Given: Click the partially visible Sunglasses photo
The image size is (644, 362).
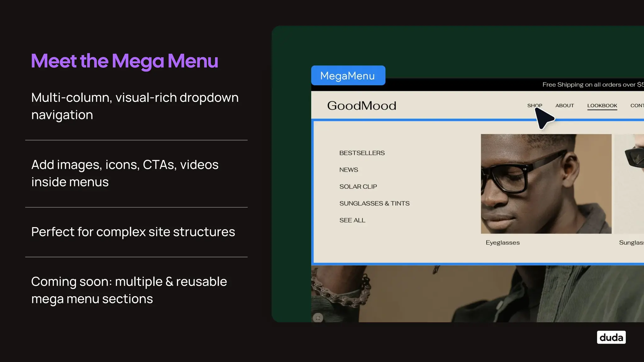Looking at the screenshot, I should click(629, 184).
